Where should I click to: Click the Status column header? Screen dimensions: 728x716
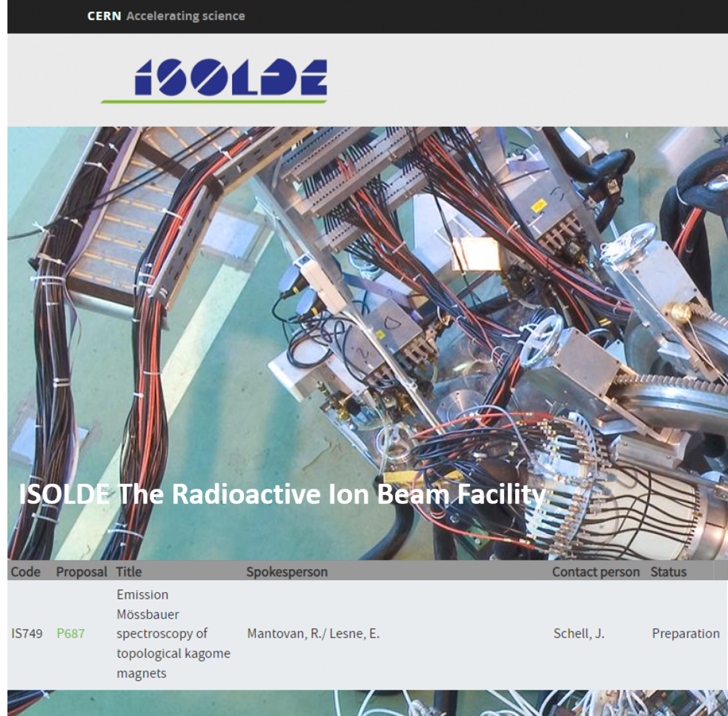click(x=668, y=572)
